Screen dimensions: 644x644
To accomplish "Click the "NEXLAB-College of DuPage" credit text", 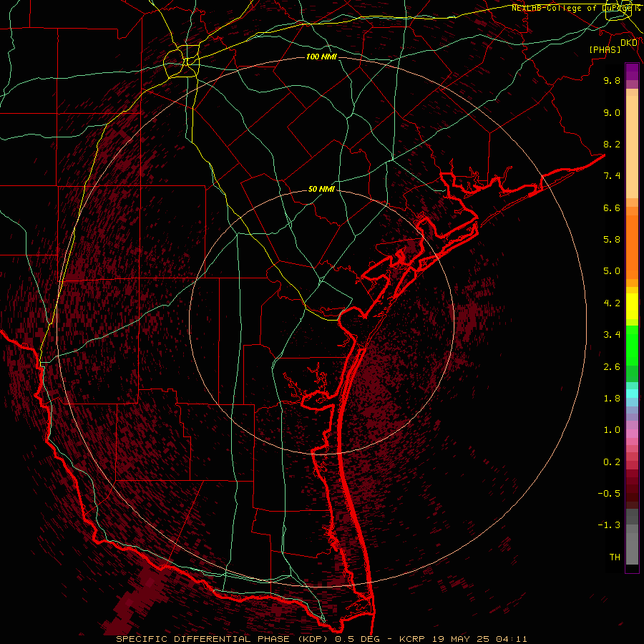I will pos(573,8).
